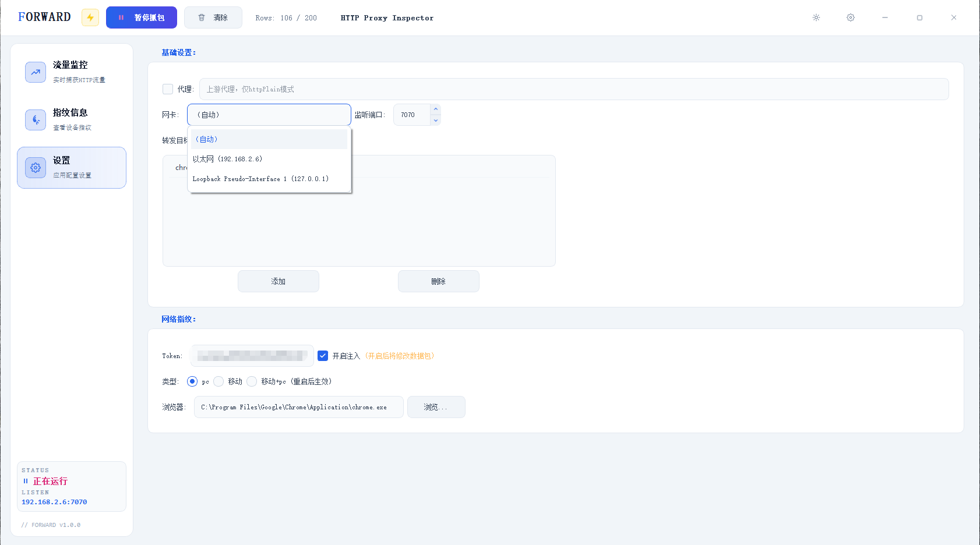Click the fingerprint info sidebar icon
This screenshot has width=980, height=545.
pos(36,120)
